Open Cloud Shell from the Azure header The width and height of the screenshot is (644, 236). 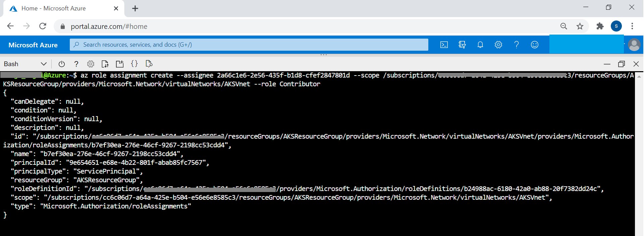(444, 45)
